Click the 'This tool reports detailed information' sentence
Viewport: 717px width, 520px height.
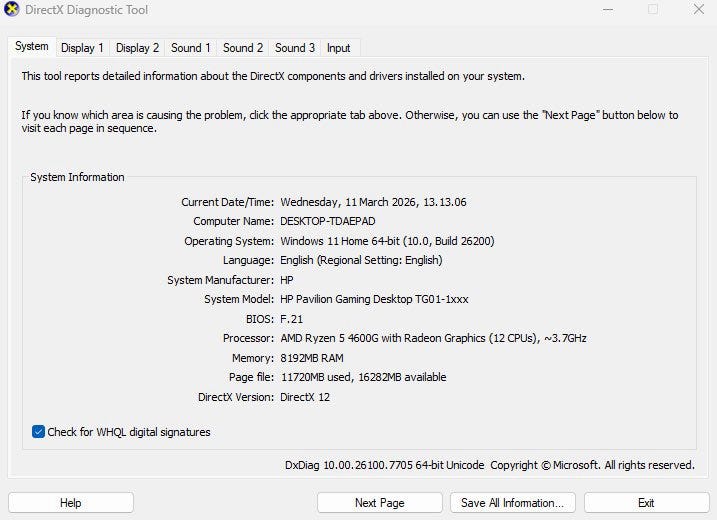(x=273, y=76)
